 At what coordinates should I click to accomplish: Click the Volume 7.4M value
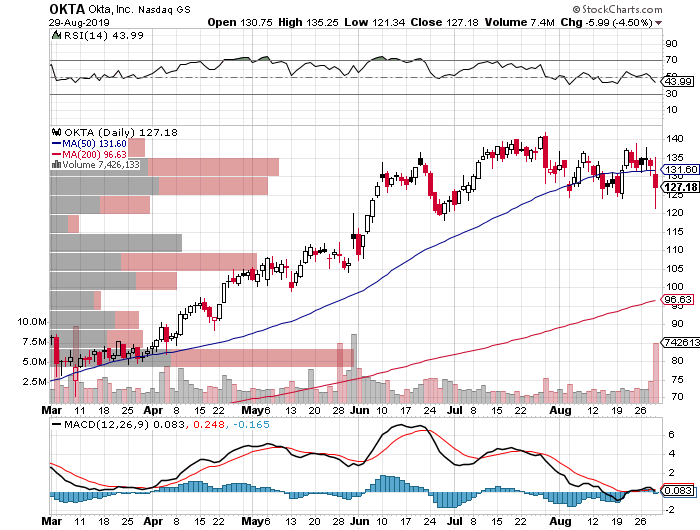[520, 22]
